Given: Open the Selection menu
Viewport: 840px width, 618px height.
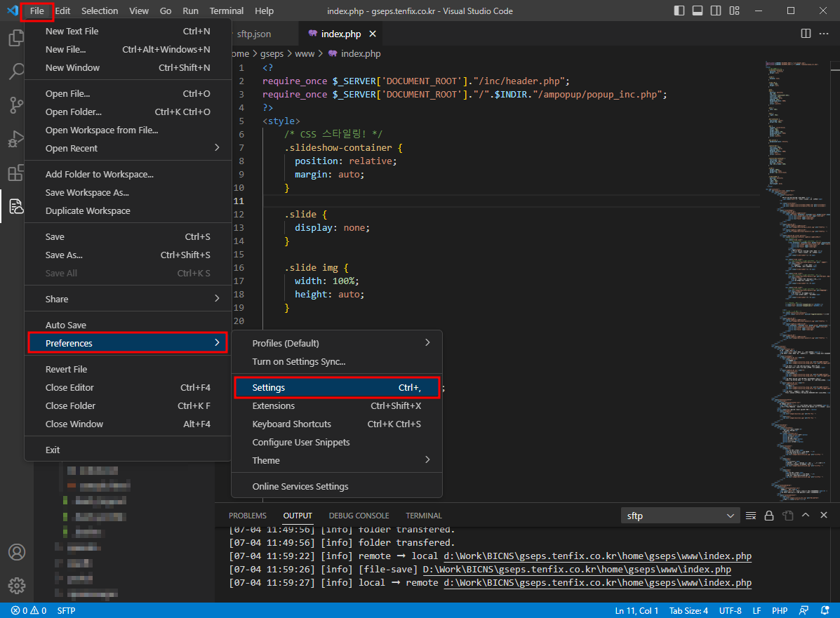Looking at the screenshot, I should pyautogui.click(x=100, y=11).
